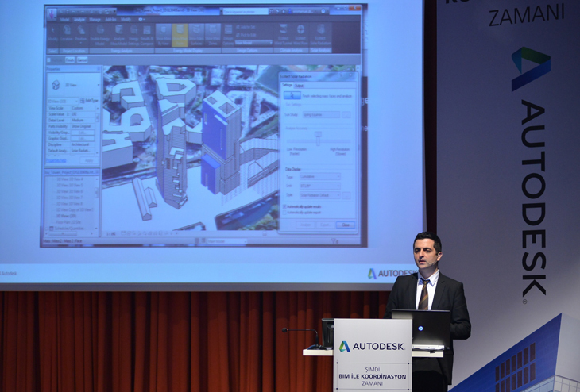
Task: Open the Location tool
Action: pyautogui.click(x=67, y=34)
